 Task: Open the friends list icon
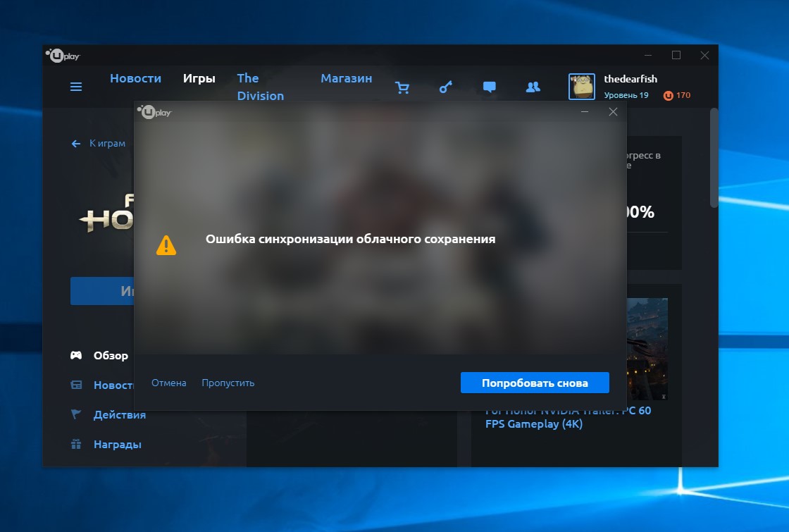click(533, 87)
